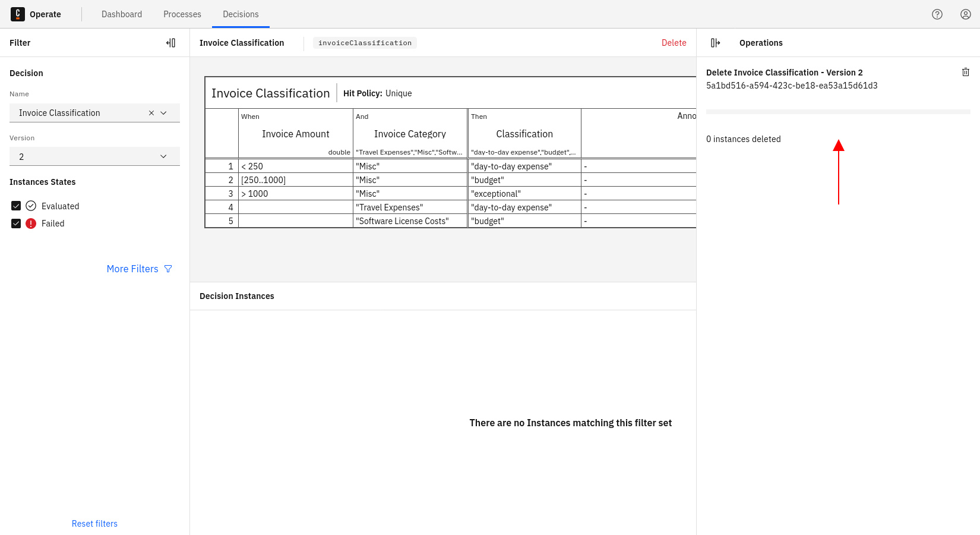Click the Reset filters link

coord(94,523)
